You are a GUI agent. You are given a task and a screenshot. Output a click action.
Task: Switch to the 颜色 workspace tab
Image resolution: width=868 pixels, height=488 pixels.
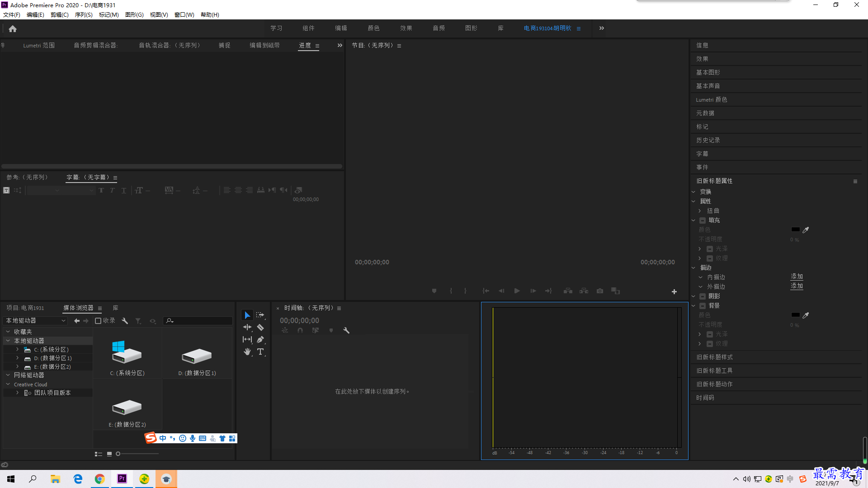click(373, 28)
